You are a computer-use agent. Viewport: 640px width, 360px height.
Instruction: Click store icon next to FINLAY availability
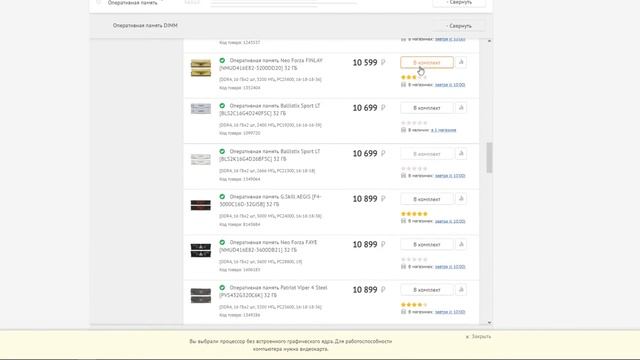(403, 84)
